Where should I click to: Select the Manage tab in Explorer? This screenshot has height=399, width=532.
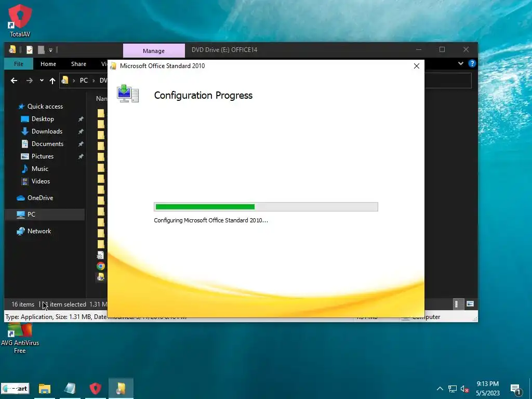point(154,50)
